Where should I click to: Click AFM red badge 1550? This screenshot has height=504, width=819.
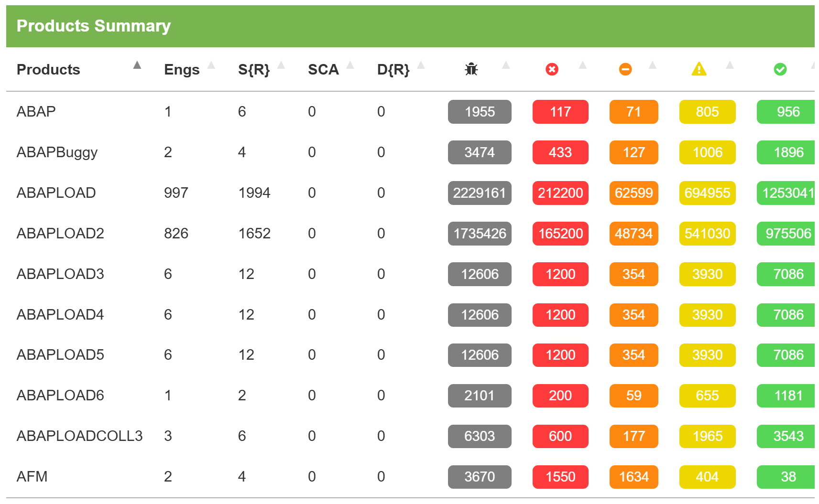tap(560, 477)
